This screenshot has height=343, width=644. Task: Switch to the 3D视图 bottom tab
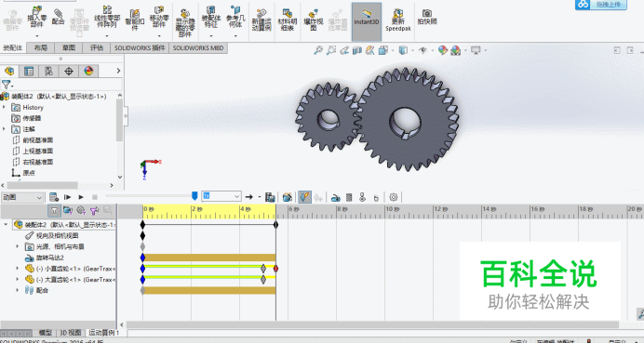(x=71, y=333)
